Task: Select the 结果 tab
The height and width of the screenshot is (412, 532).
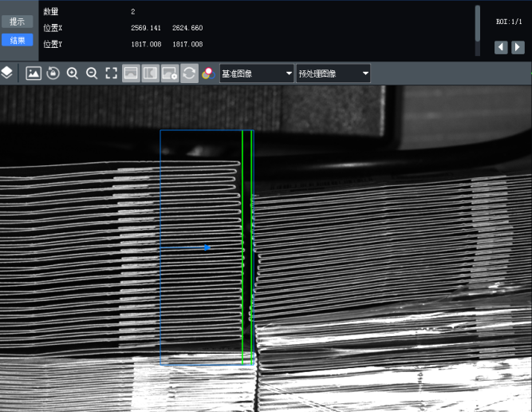Action: [18, 40]
